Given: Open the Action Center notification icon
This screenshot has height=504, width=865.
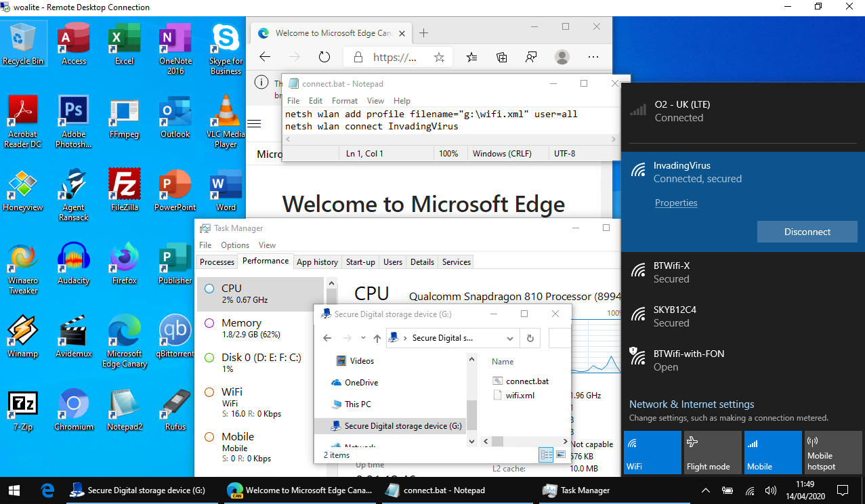Looking at the screenshot, I should [x=843, y=490].
